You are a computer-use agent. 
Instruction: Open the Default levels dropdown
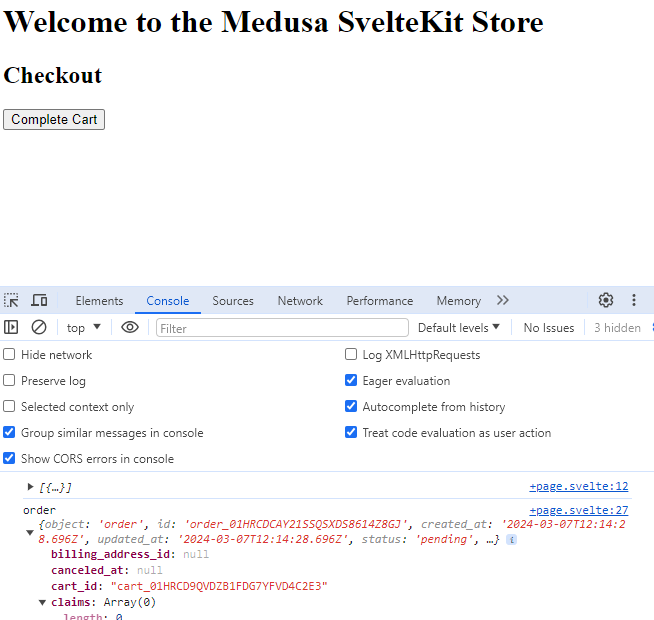click(x=458, y=328)
